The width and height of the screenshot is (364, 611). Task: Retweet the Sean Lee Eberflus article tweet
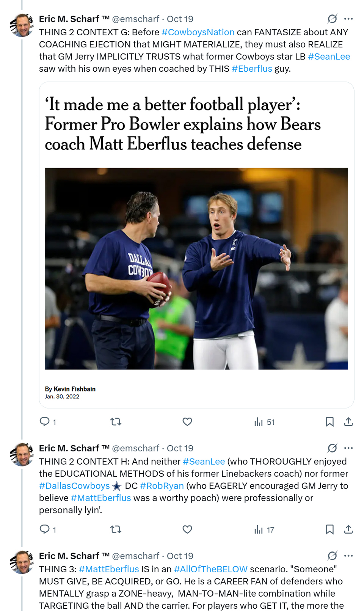click(x=116, y=421)
